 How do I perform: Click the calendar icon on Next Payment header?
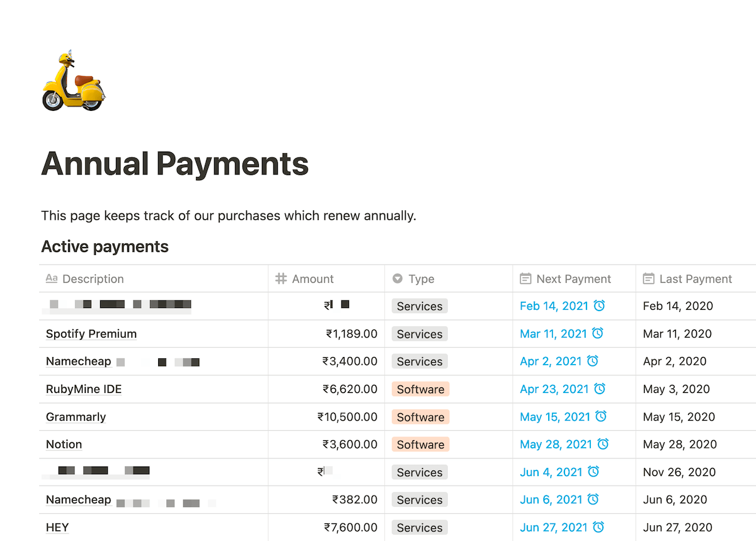[525, 278]
